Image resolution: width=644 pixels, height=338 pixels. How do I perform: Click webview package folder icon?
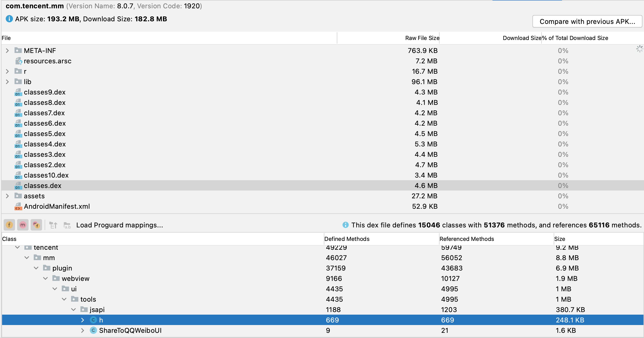pyautogui.click(x=56, y=278)
